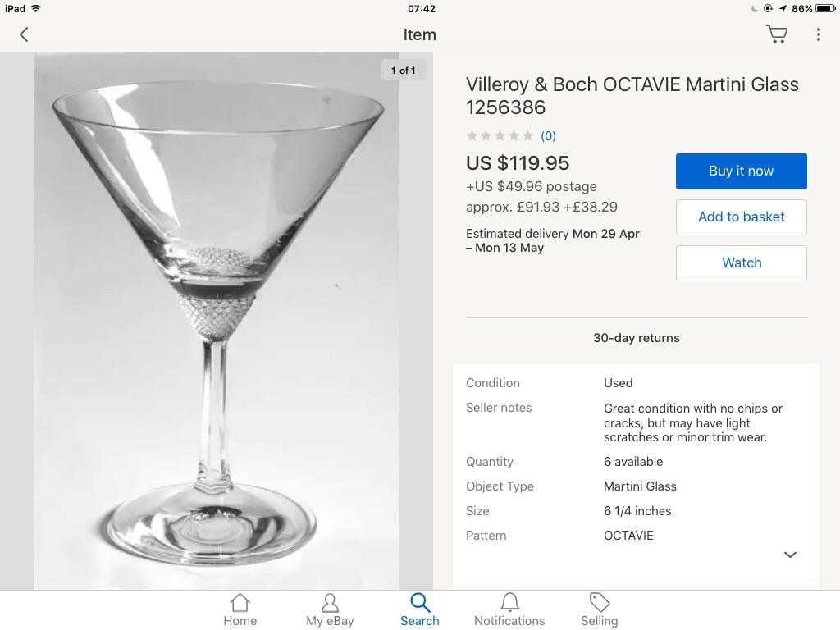Open the martini glass product photo
Image resolution: width=840 pixels, height=630 pixels.
(217, 320)
